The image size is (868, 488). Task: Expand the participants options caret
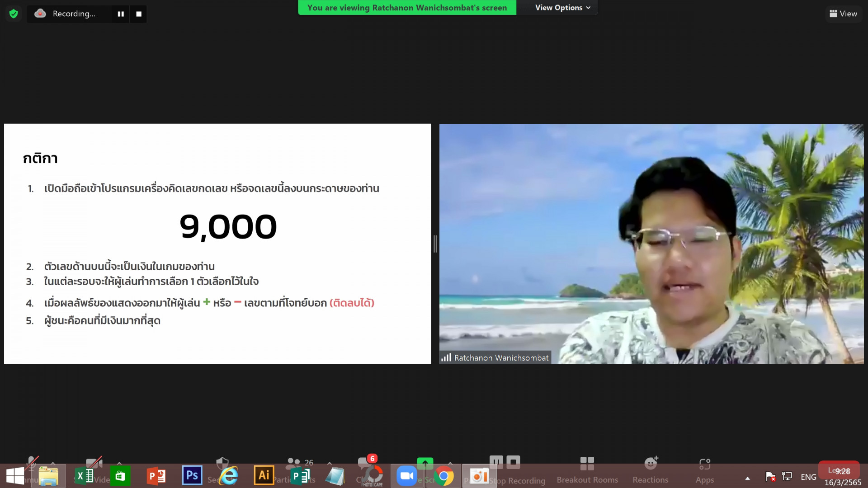(x=329, y=463)
